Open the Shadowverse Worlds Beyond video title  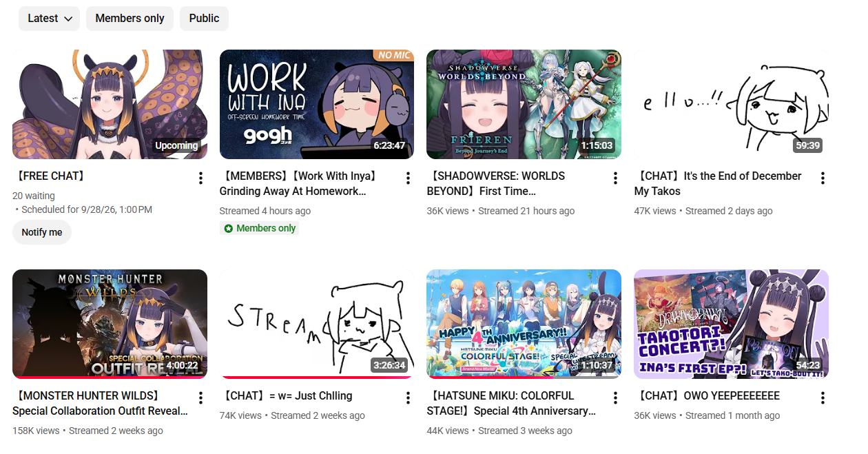(x=496, y=183)
